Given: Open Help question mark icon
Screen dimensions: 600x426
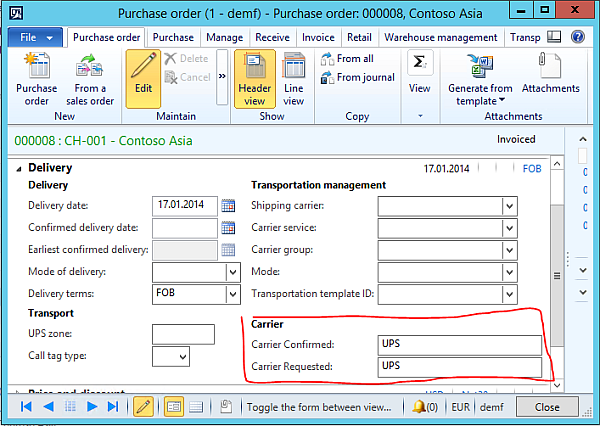Looking at the screenshot, I should [x=578, y=37].
